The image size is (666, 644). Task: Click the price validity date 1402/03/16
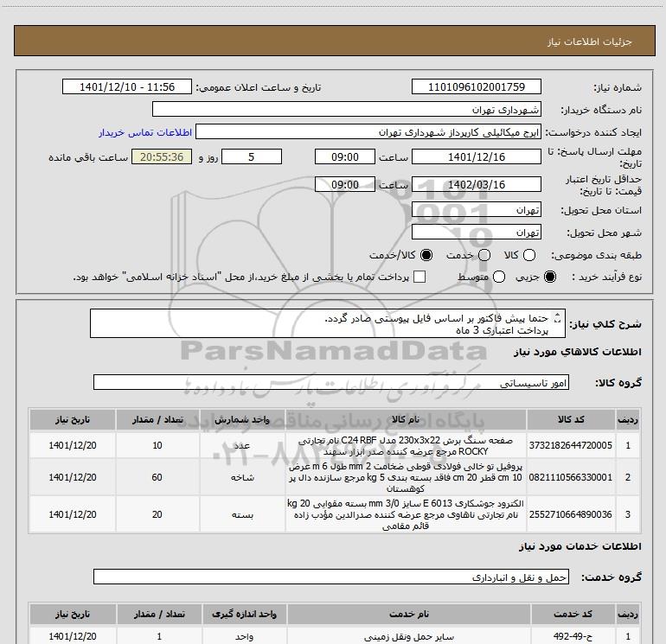pos(476,185)
